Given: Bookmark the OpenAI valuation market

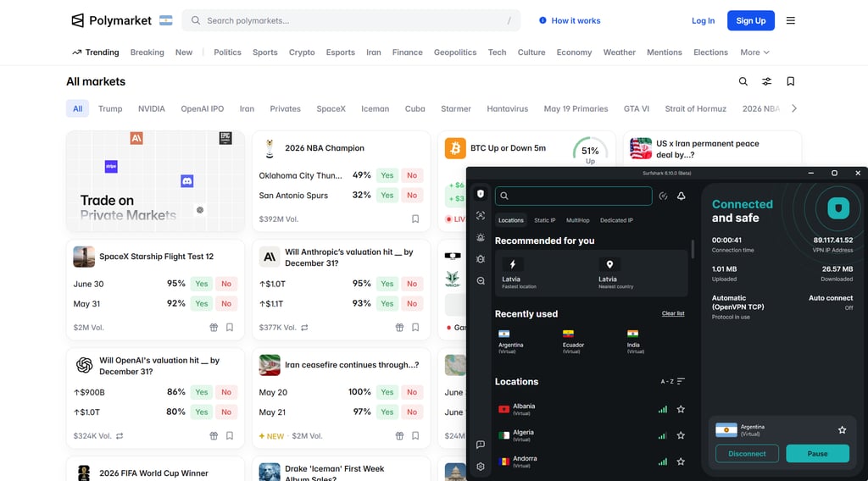Looking at the screenshot, I should (230, 435).
